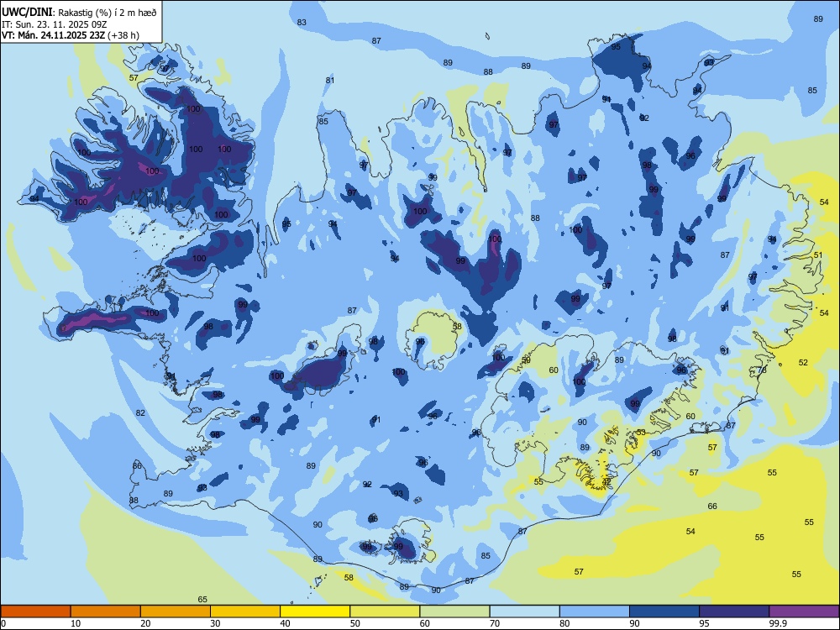Click the dark orange 0–10 legend swatch
Screen dimensions: 840x630
pyautogui.click(x=35, y=612)
